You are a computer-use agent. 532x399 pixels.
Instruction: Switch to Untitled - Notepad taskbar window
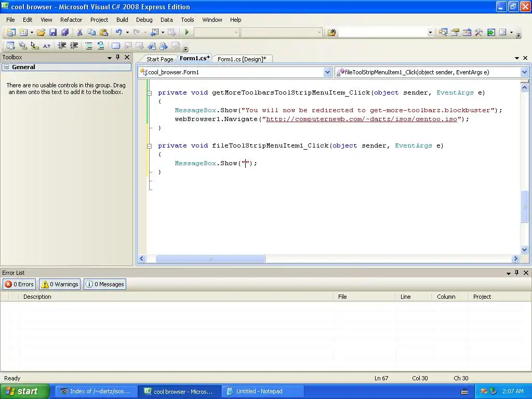(x=262, y=391)
